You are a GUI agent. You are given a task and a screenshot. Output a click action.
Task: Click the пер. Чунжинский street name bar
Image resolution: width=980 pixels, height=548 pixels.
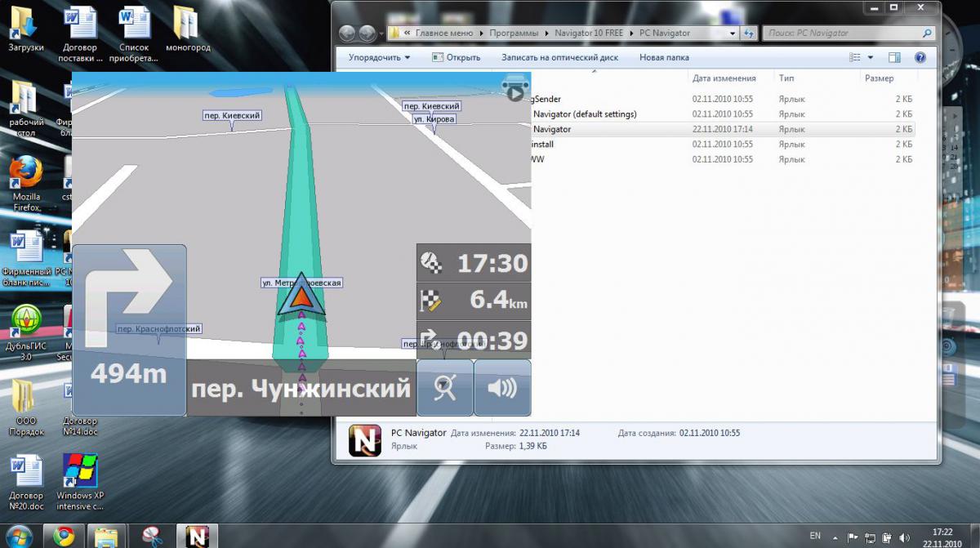click(x=301, y=388)
